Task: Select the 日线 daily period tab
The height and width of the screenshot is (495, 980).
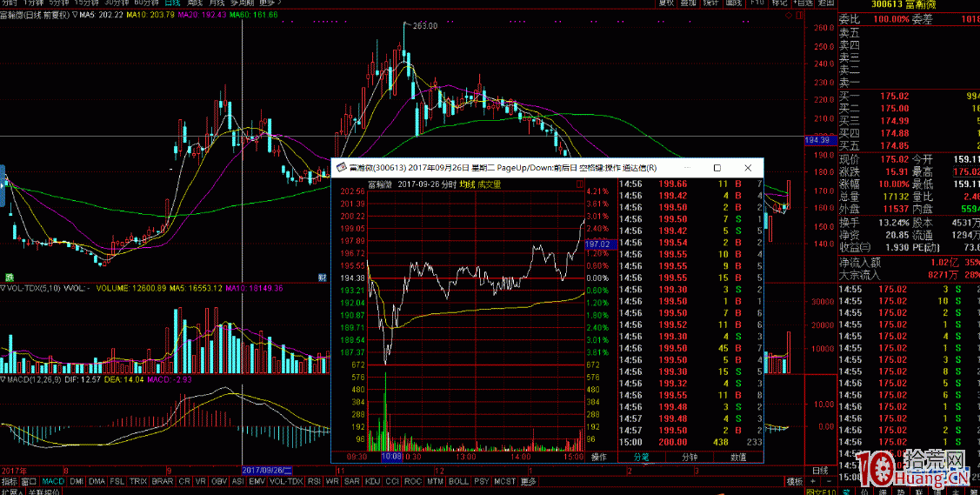Action: 172,3
